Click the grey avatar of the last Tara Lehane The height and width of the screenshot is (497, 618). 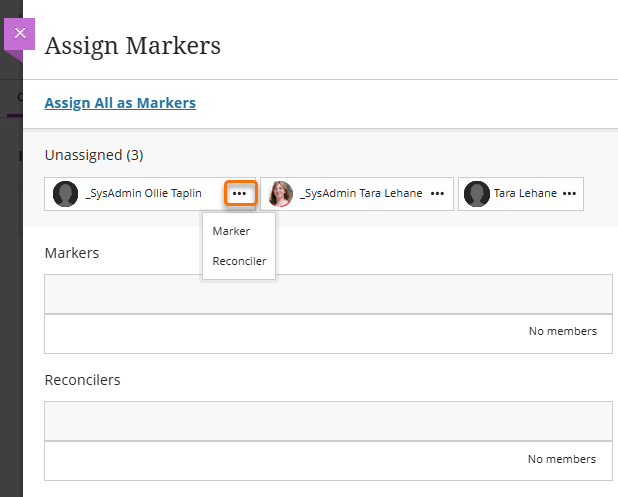(x=477, y=194)
